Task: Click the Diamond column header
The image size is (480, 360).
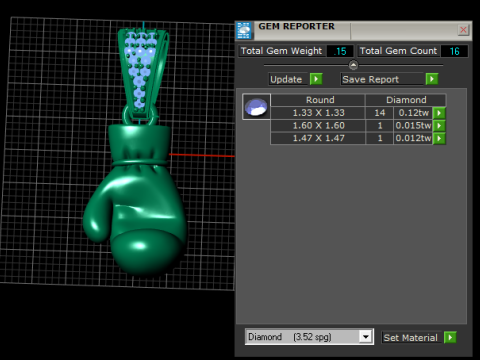Action: tap(406, 100)
